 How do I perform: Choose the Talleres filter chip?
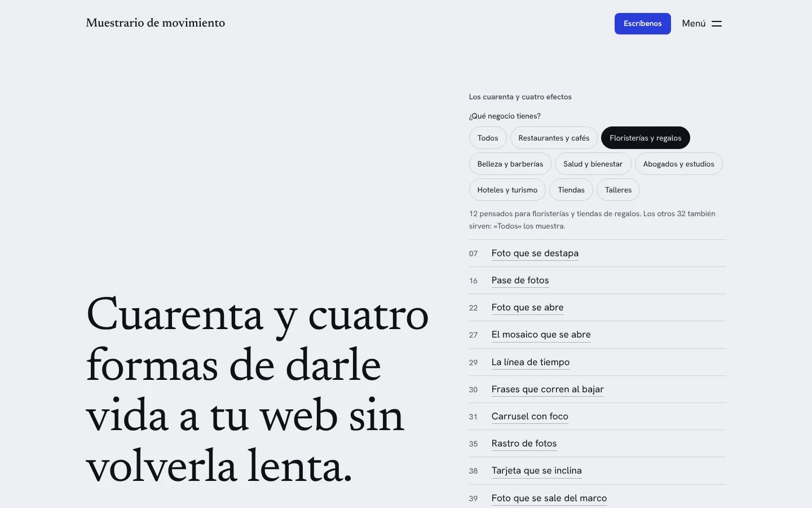(618, 190)
